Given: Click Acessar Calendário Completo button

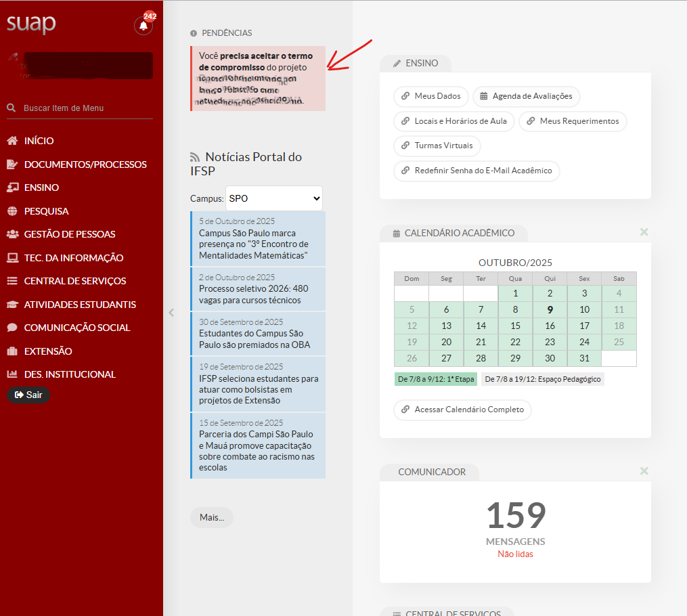Looking at the screenshot, I should 462,410.
